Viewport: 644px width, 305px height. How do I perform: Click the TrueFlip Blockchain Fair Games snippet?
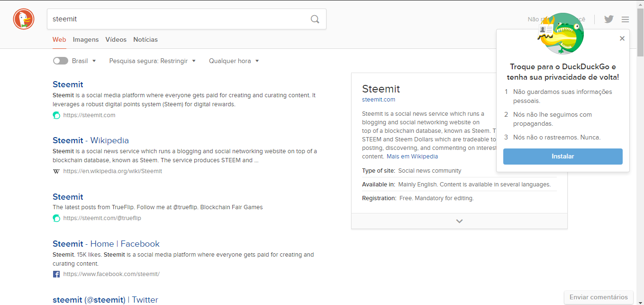pos(158,207)
